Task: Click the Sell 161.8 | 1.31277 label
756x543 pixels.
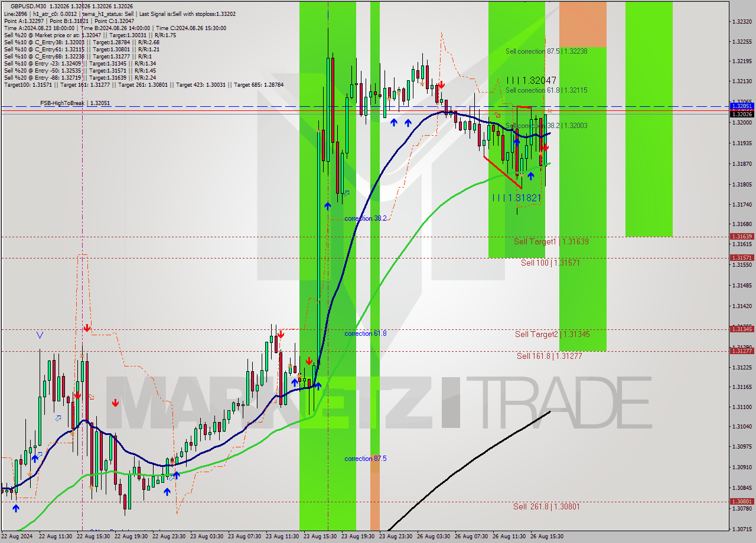Action: coord(549,356)
